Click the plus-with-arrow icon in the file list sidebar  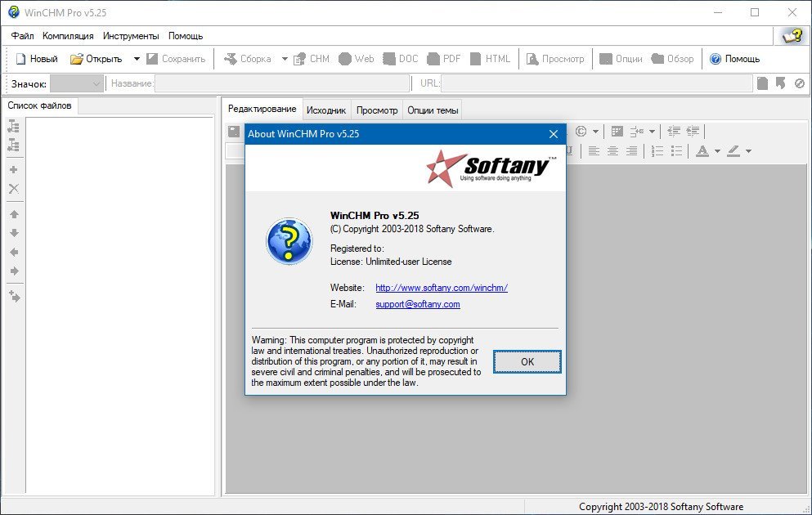15,297
